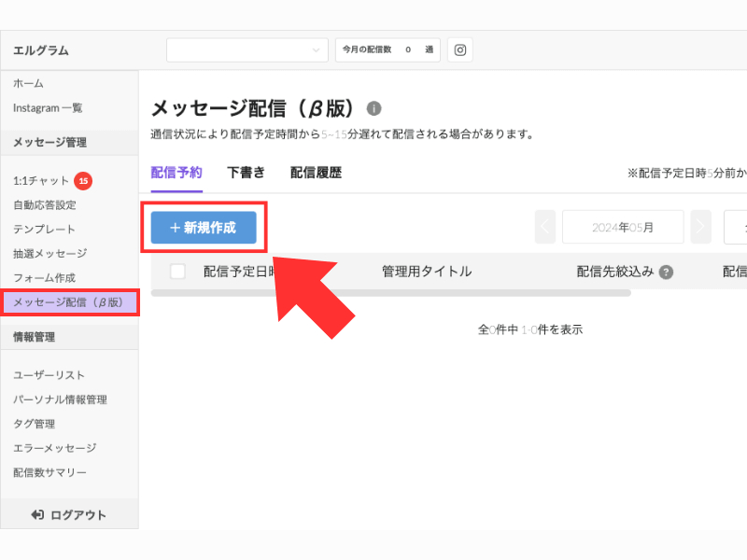The width and height of the screenshot is (747, 560).
Task: Switch to the 配信履歴 tab
Action: pyautogui.click(x=316, y=173)
